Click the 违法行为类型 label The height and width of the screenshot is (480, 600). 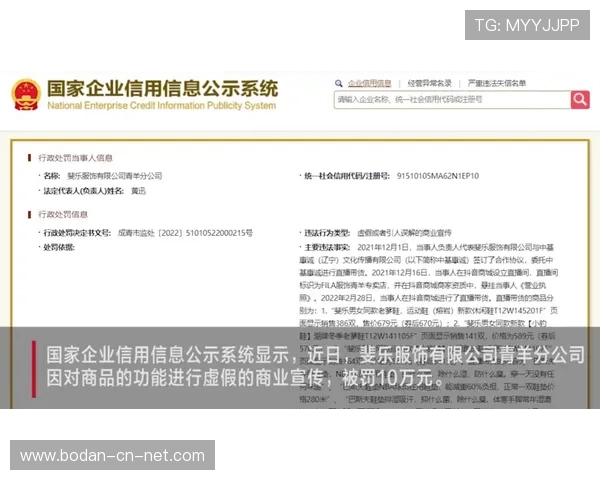coord(327,233)
